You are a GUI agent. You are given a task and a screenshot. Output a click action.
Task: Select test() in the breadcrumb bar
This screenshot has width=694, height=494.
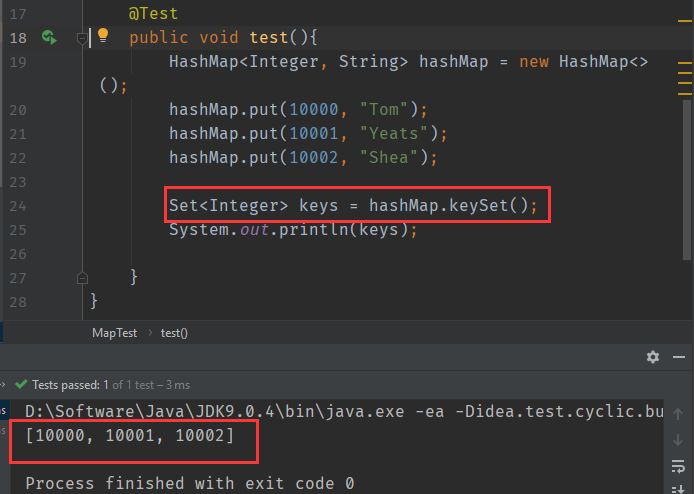click(x=174, y=333)
